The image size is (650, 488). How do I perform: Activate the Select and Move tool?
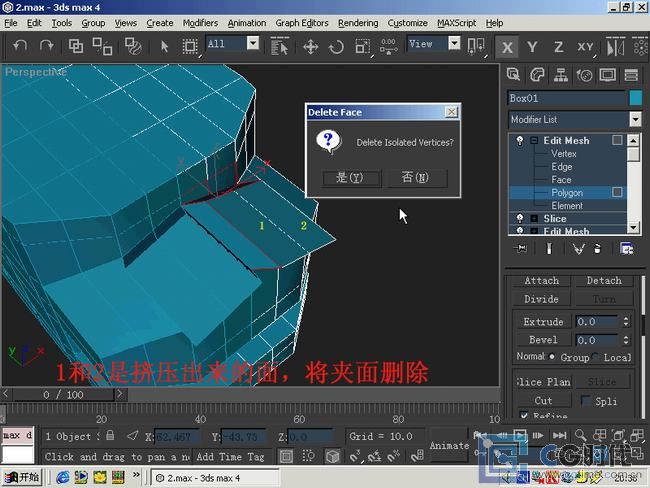(310, 46)
